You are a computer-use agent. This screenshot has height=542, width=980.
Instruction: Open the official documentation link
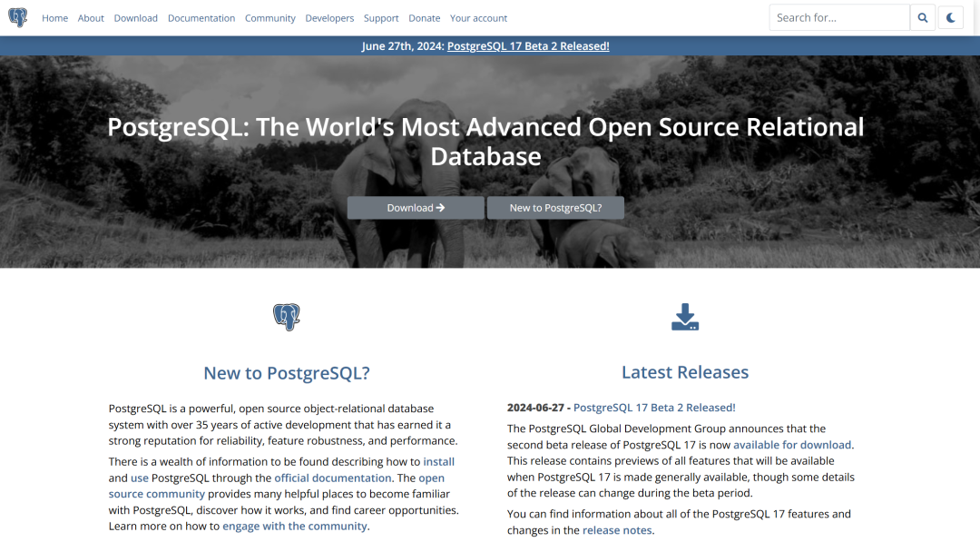click(x=332, y=478)
